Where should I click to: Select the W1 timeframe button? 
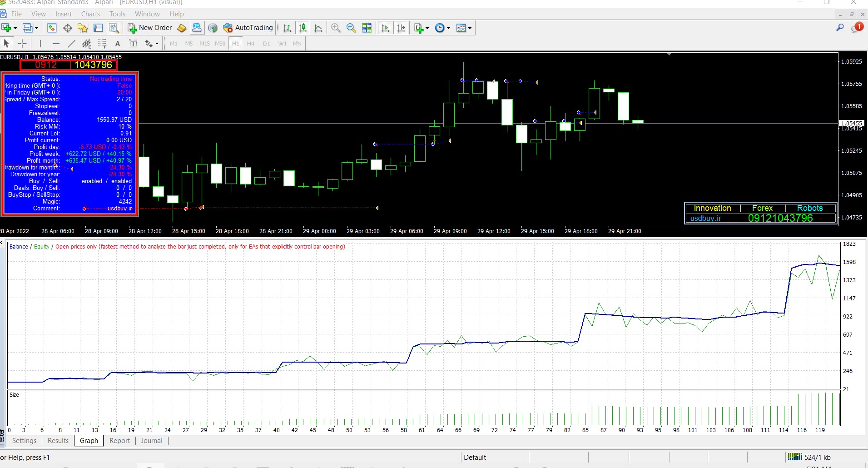tap(282, 44)
